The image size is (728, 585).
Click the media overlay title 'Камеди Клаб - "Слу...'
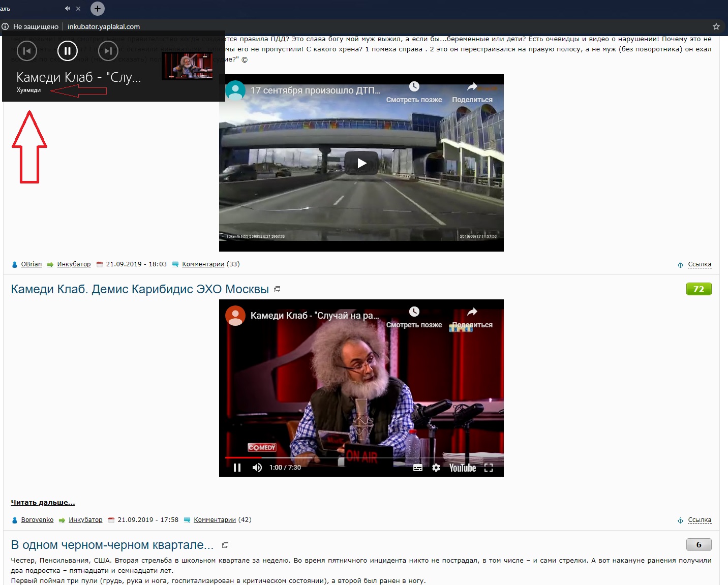(x=79, y=77)
